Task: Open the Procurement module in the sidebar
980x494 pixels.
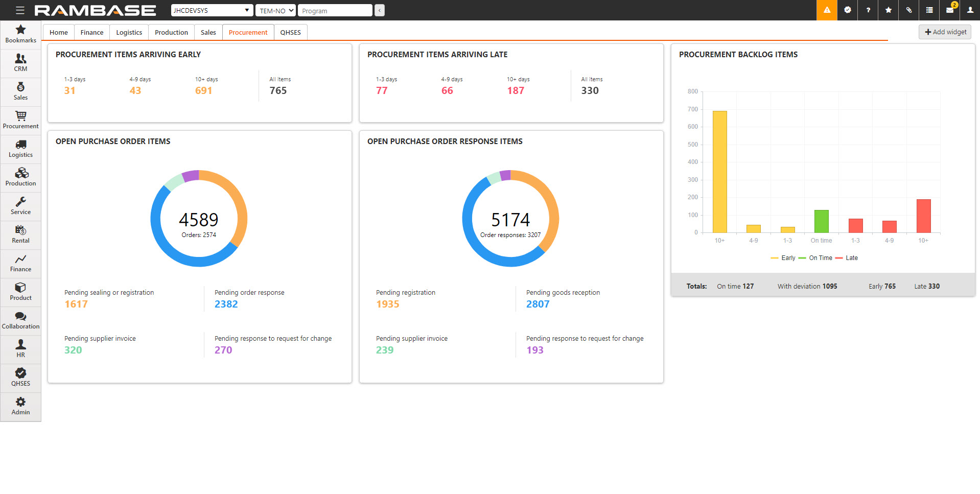Action: point(20,121)
